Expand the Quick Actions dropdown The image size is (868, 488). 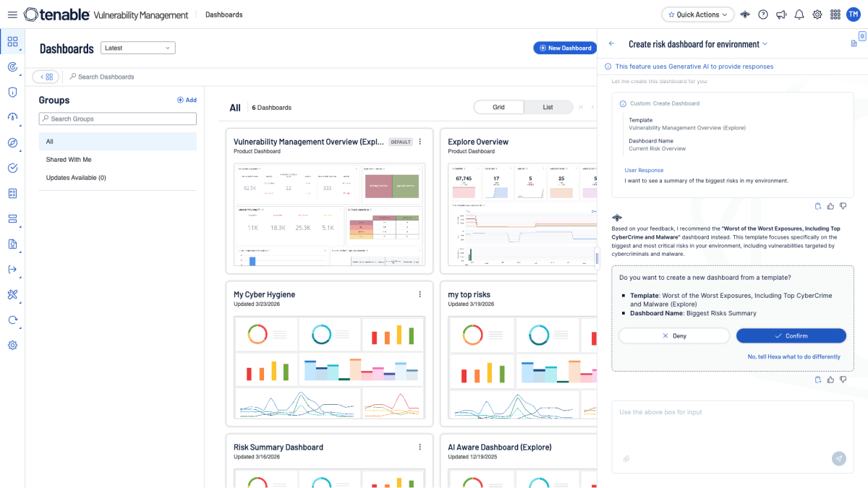(697, 14)
